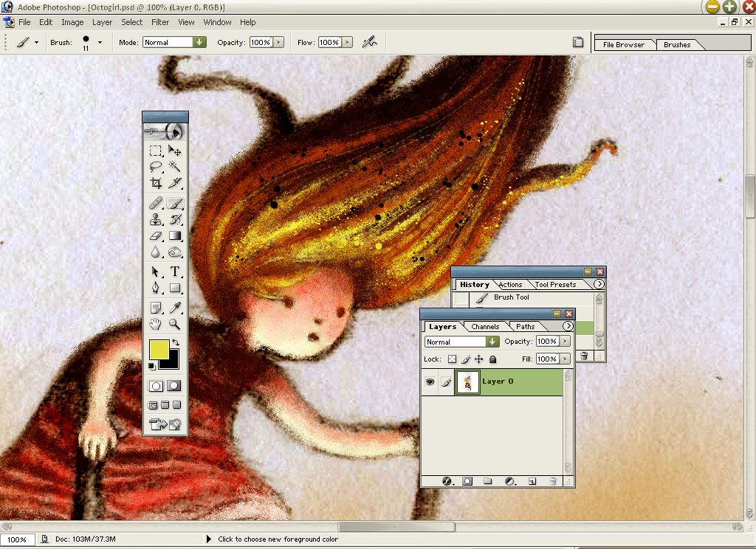Select the Move tool
The image size is (756, 549).
tap(174, 151)
